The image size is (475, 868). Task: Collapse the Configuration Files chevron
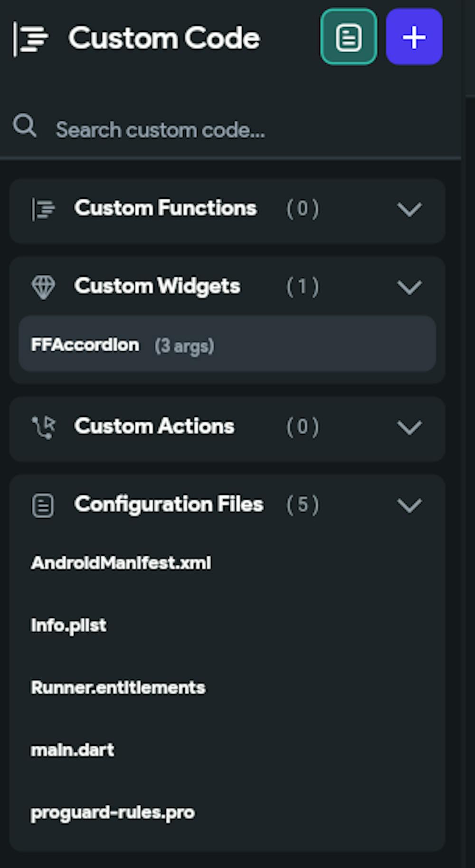[x=409, y=505]
